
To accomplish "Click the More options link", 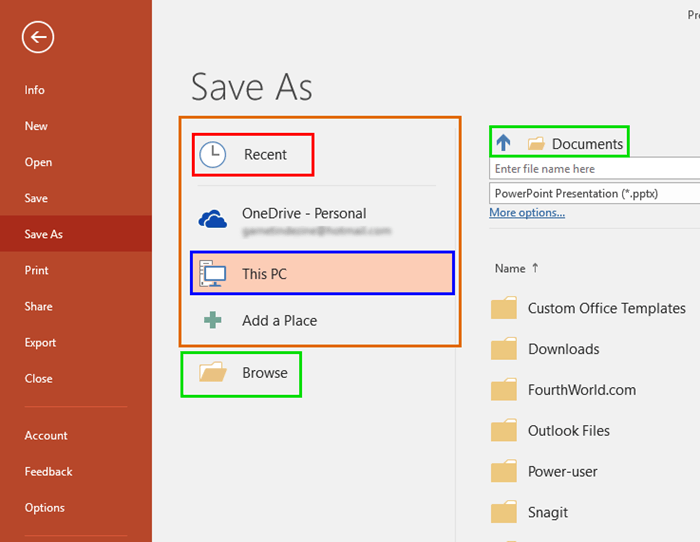I will [527, 212].
